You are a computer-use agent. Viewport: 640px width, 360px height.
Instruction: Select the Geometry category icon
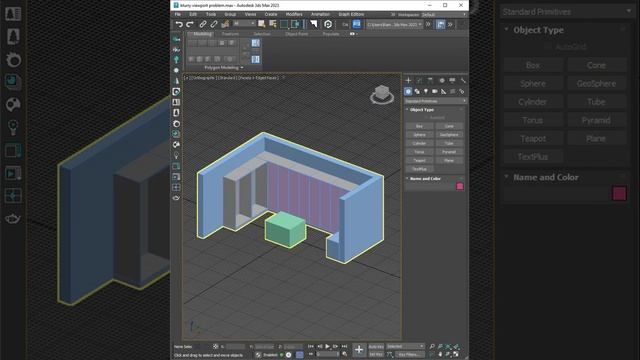pos(408,91)
